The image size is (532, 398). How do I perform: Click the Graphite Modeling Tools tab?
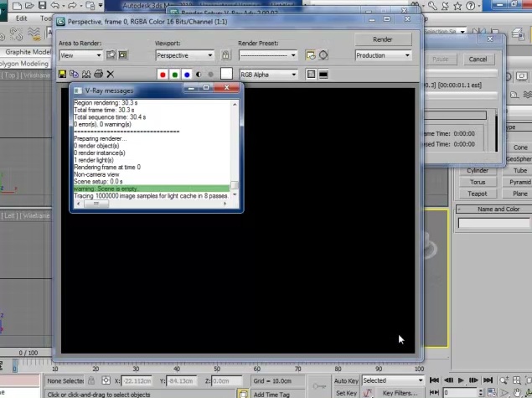pos(28,52)
